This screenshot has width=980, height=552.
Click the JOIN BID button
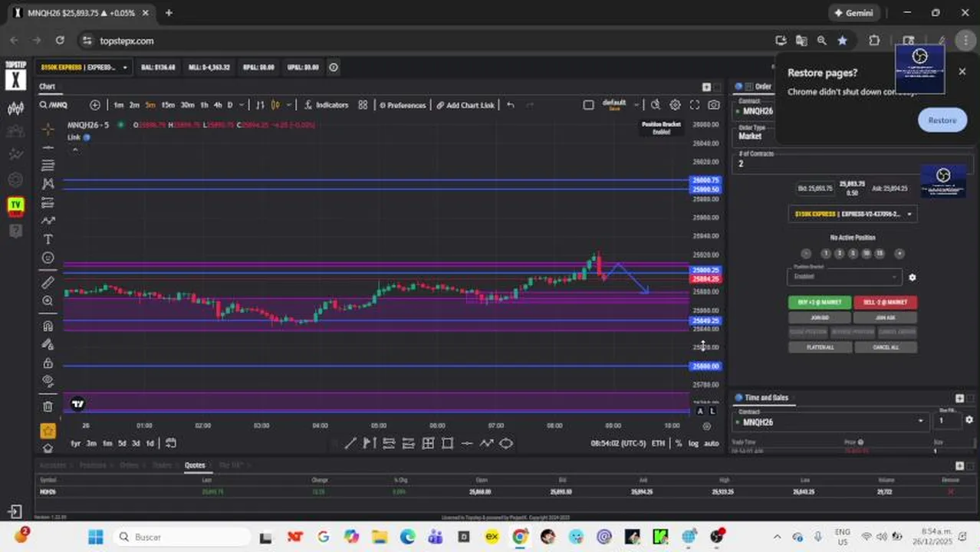pos(820,317)
